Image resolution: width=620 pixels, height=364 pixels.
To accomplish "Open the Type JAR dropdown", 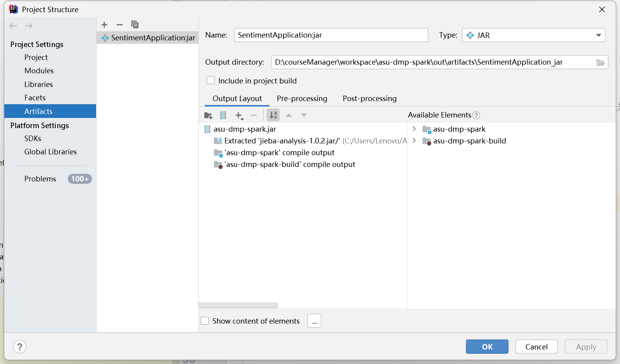I will tap(534, 35).
